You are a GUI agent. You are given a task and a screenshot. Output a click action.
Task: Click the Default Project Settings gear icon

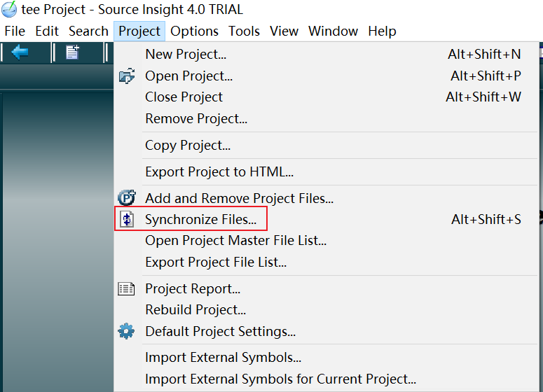126,331
